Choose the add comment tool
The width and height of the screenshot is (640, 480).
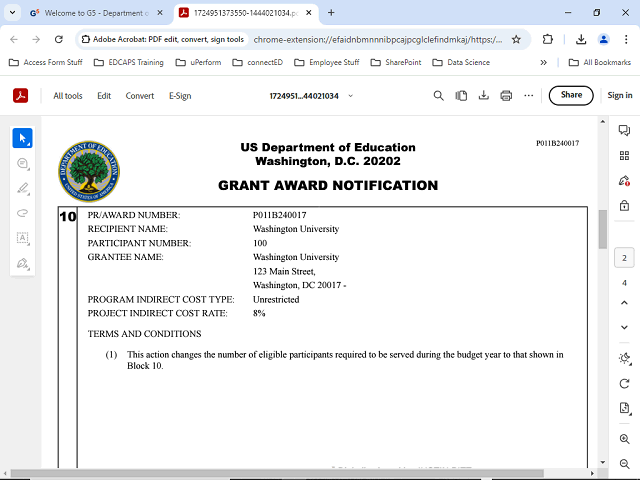click(22, 163)
